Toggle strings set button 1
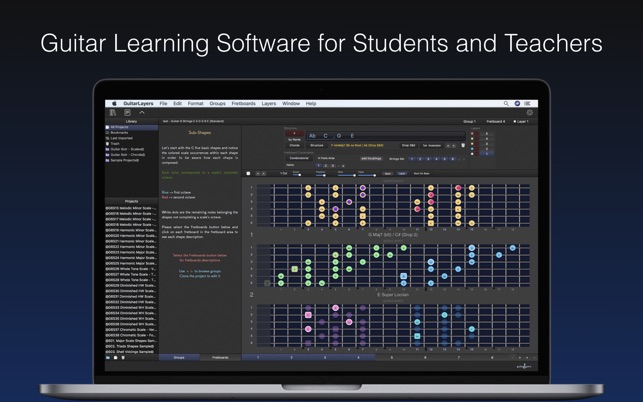Screen dimensions: 643x402 (412, 159)
